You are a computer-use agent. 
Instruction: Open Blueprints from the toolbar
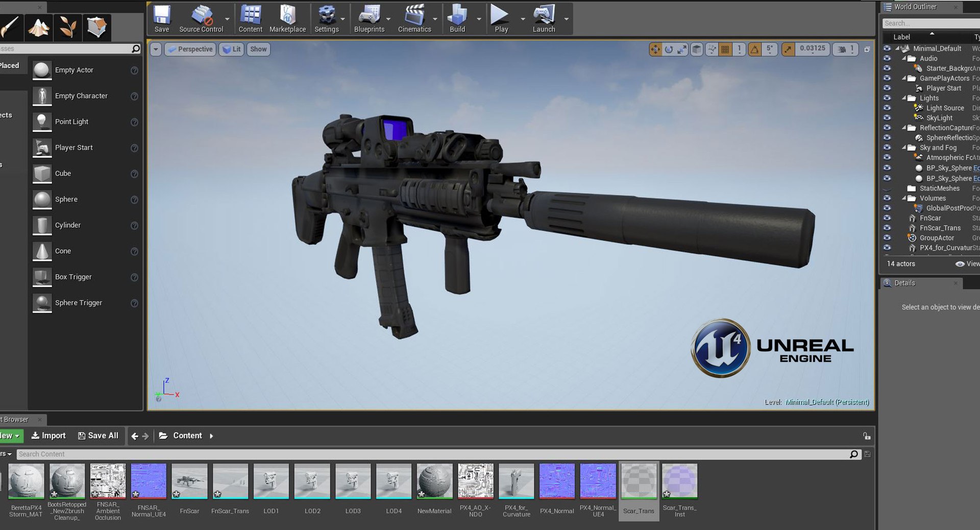(x=369, y=19)
